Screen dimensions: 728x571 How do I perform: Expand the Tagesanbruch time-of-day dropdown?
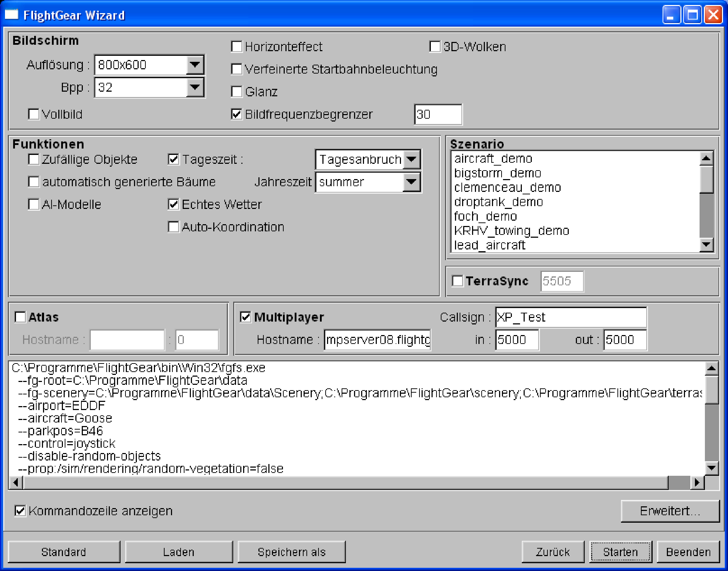412,159
